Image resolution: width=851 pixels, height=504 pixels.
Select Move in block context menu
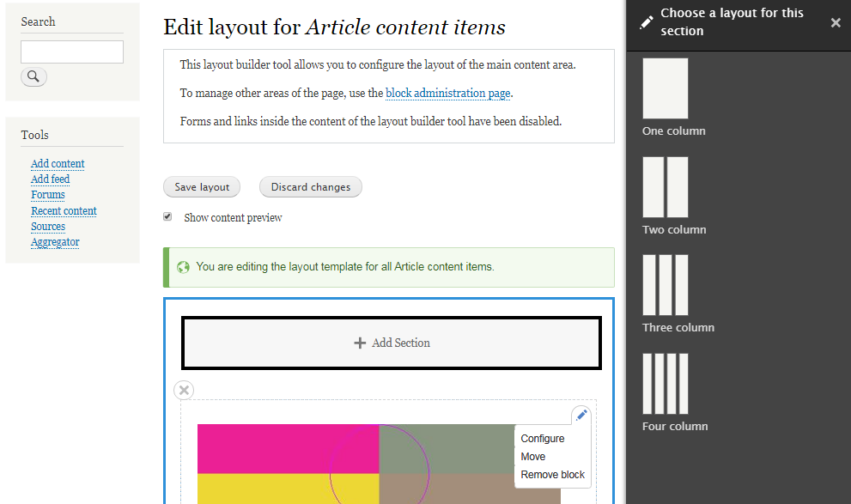point(533,457)
